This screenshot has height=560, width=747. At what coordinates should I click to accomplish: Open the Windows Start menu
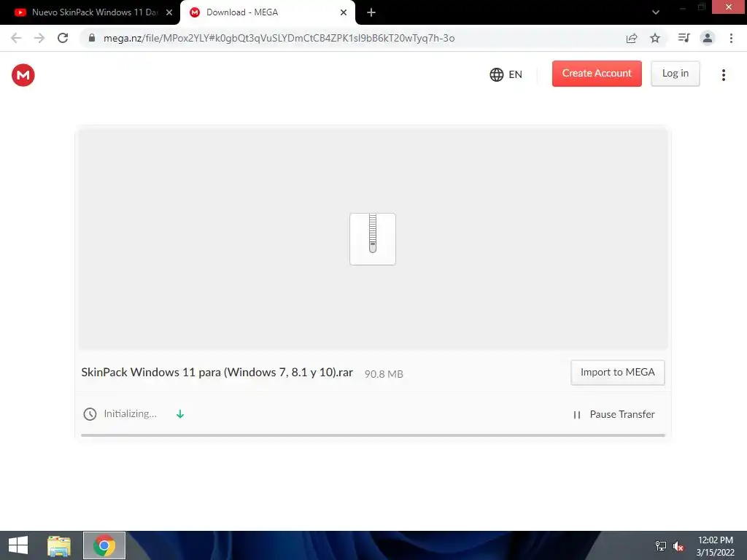pyautogui.click(x=18, y=545)
